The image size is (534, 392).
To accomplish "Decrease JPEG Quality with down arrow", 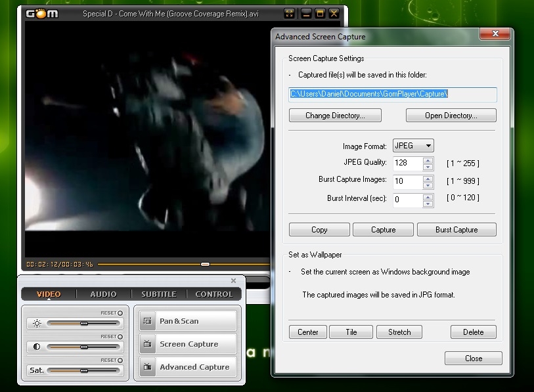I will 428,167.
